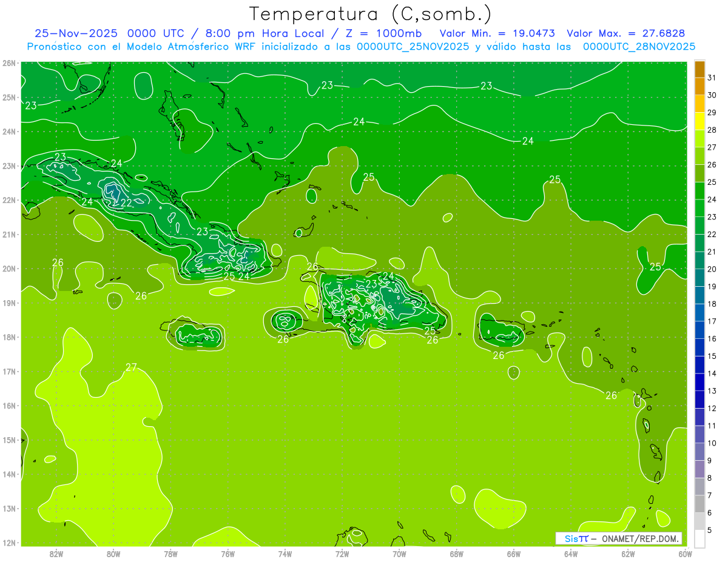Pick the blue swatch between 16 and 17
Image resolution: width=728 pixels, height=562 pixels.
(x=699, y=330)
